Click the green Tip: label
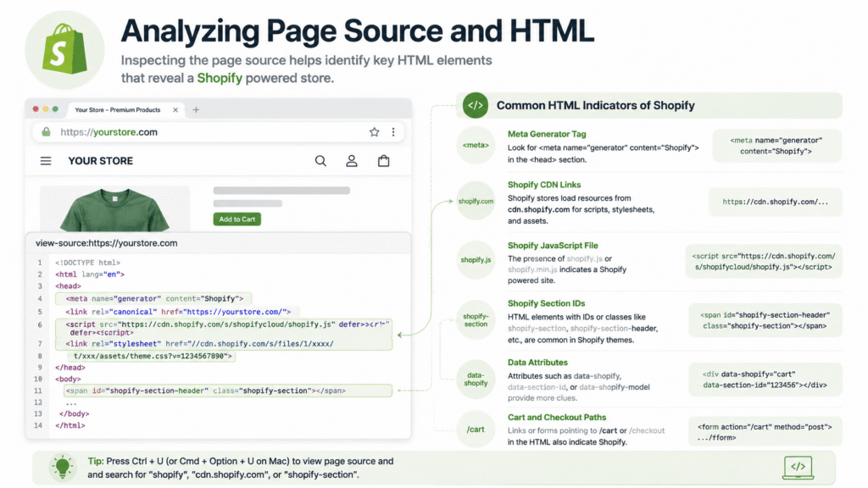 point(95,461)
